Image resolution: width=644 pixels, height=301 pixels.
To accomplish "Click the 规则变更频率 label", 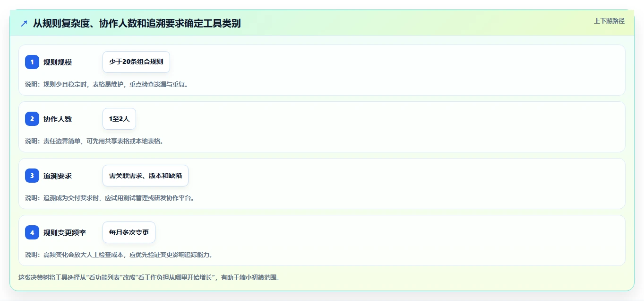I will [65, 232].
